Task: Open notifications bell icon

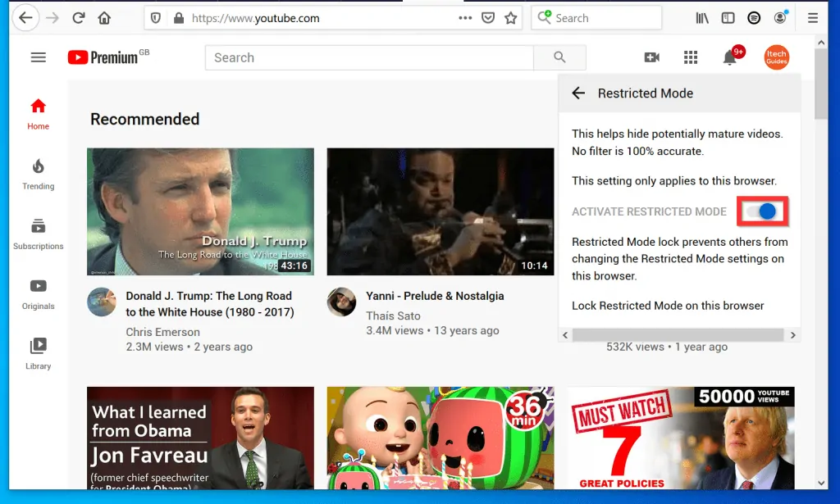Action: 730,57
